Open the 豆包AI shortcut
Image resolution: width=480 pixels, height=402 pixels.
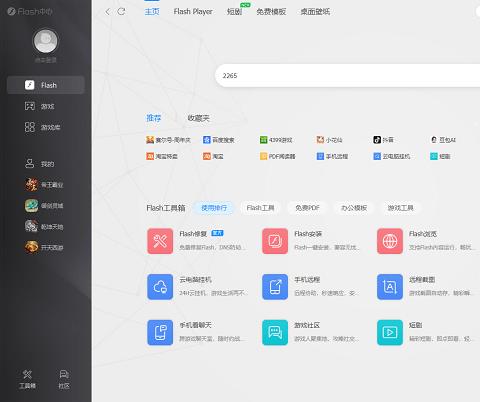point(443,140)
